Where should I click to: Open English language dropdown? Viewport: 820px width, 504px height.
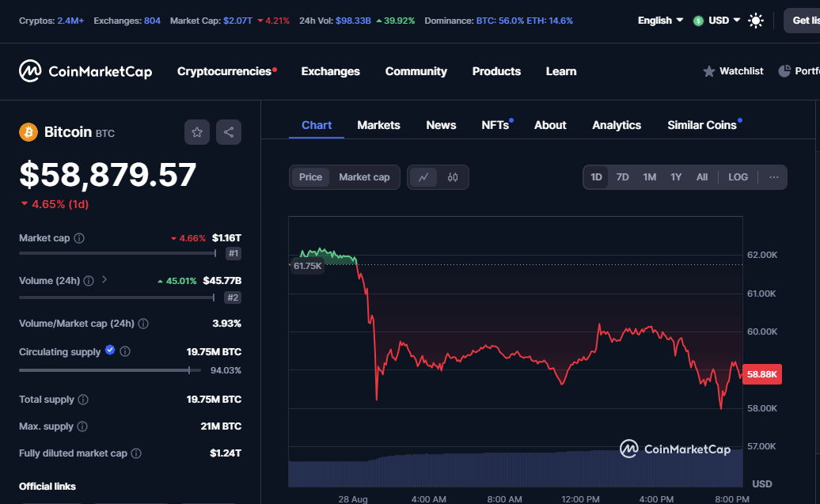click(660, 21)
